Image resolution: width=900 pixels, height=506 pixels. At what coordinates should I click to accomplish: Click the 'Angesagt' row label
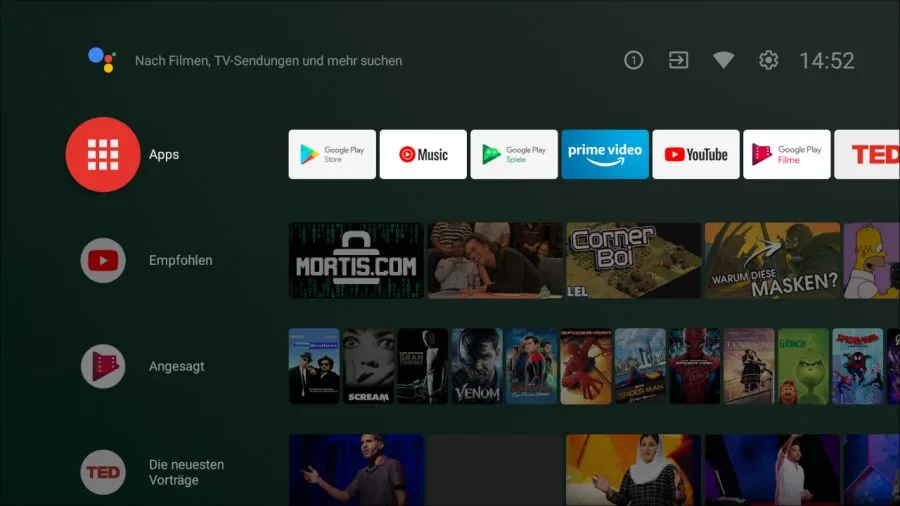[x=177, y=366]
